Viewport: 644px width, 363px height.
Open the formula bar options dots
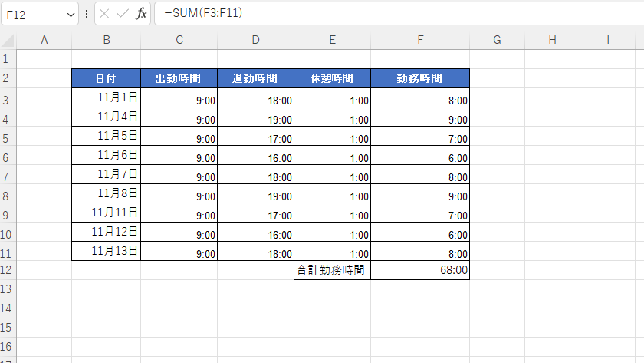(87, 14)
